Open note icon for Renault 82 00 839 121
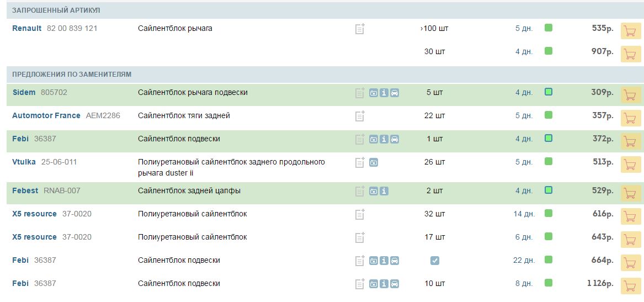This screenshot has height=302, width=644. [360, 29]
